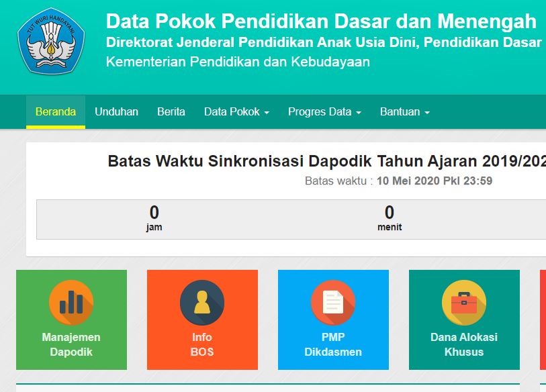Click the PMP Dikdasmen label text
The image size is (546, 392).
tap(333, 344)
